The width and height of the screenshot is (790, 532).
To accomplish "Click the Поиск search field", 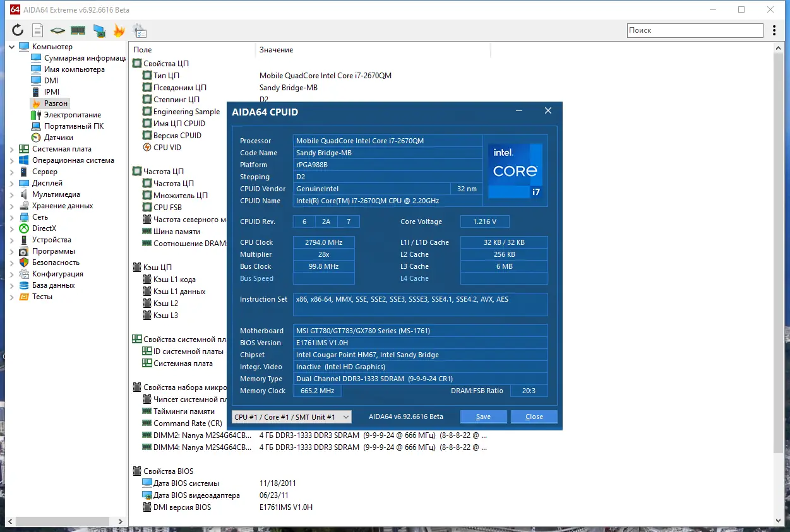I will 695,30.
